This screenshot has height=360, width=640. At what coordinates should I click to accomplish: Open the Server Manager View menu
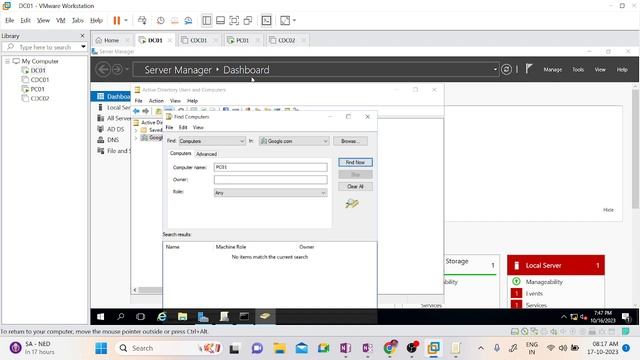(x=600, y=70)
